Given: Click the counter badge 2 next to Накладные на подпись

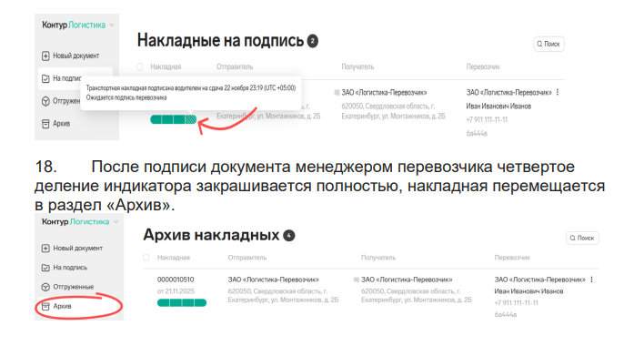Looking at the screenshot, I should click(x=313, y=41).
